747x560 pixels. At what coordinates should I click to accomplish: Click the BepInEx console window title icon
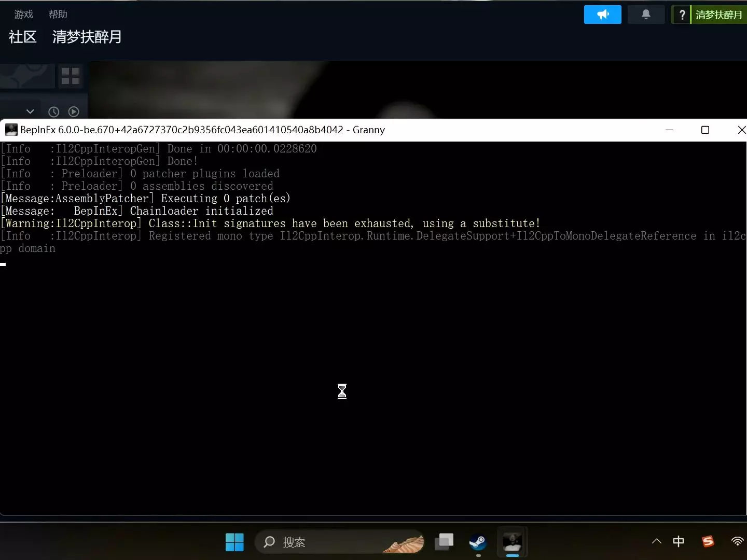pos(11,130)
